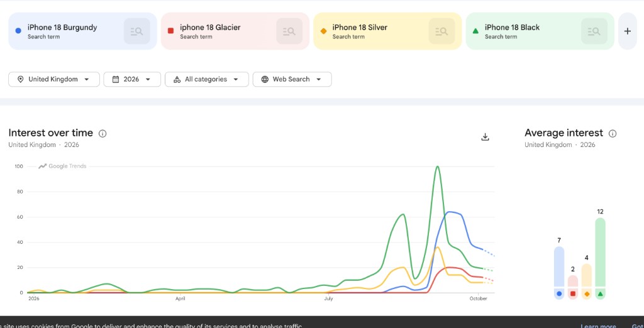
Task: Show info tooltip for Average interest
Action: [613, 133]
